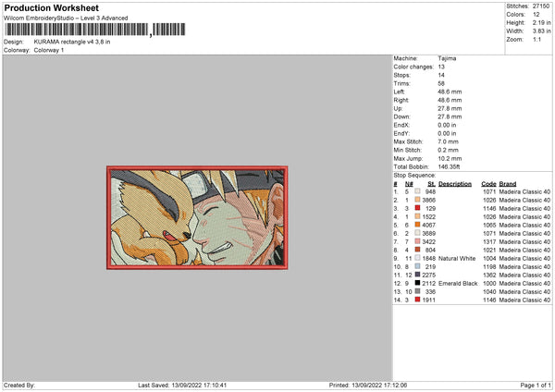Click the Trims value 58
This screenshot has height=392, width=555.
[x=441, y=83]
